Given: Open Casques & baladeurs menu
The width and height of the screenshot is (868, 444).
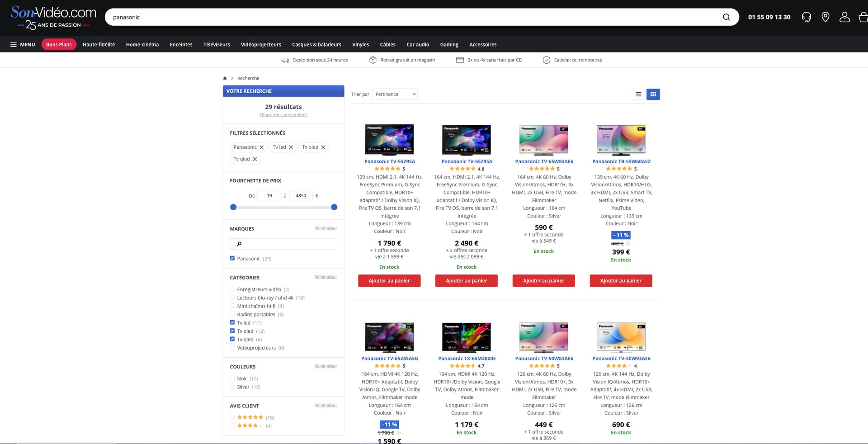Looking at the screenshot, I should point(316,44).
